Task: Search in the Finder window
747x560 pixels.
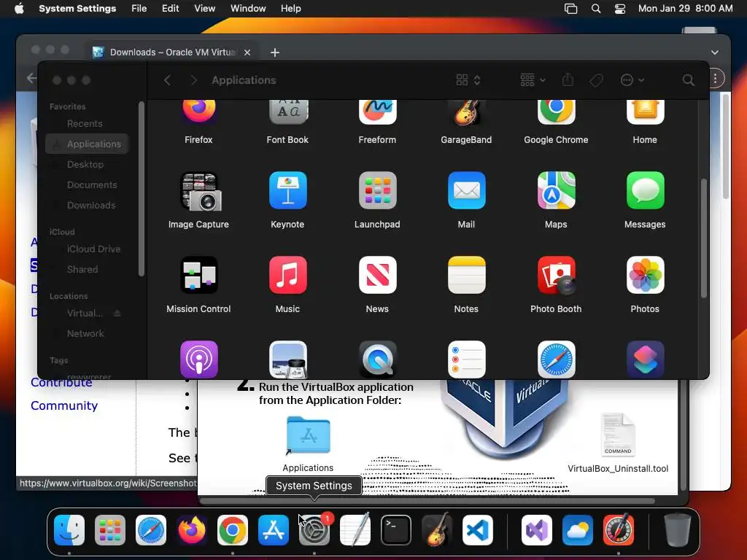Action: tap(688, 80)
